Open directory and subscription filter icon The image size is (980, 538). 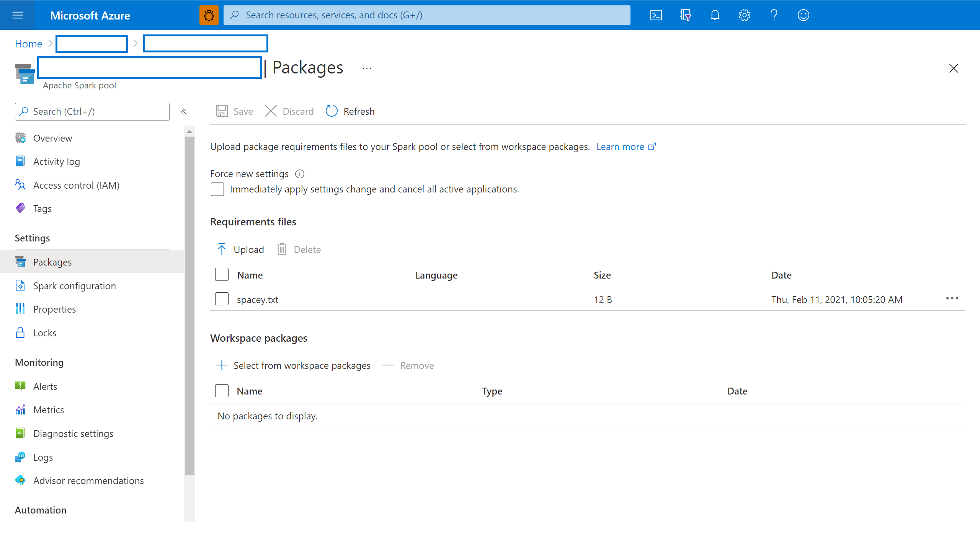tap(685, 15)
